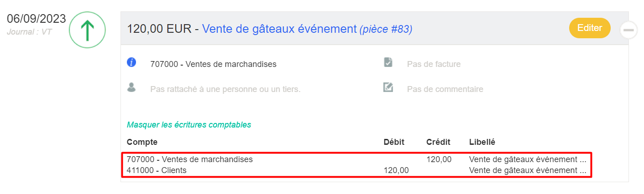
Task: Click the Crédit column header
Action: point(438,142)
